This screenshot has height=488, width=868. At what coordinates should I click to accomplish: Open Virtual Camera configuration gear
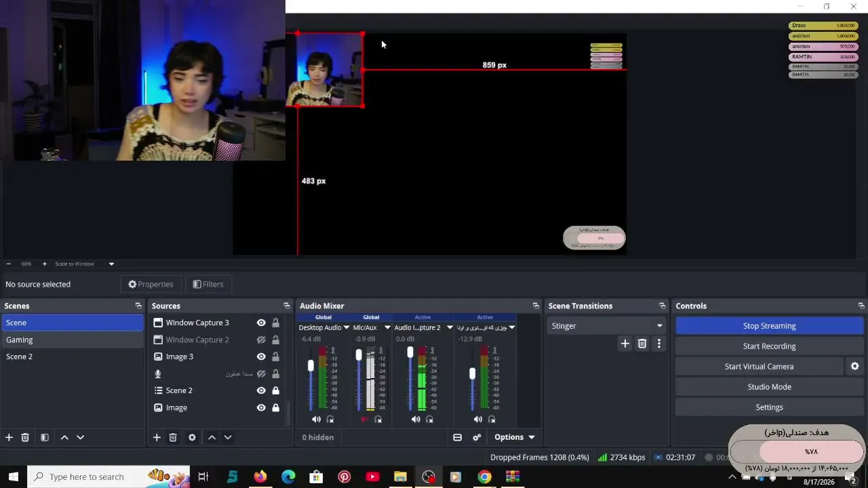point(855,367)
